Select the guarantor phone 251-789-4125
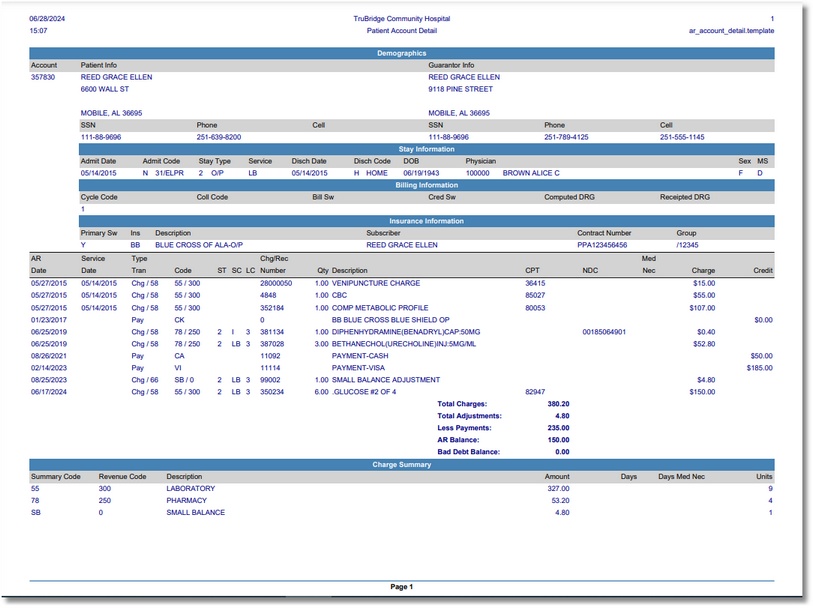Image resolution: width=813 pixels, height=608 pixels. click(x=566, y=137)
